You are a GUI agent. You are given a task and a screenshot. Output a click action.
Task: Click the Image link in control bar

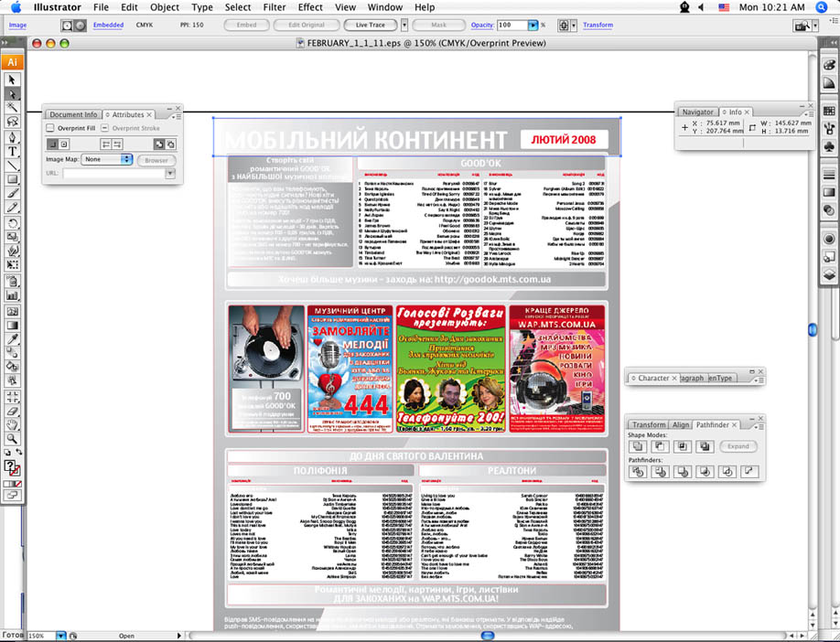click(17, 25)
